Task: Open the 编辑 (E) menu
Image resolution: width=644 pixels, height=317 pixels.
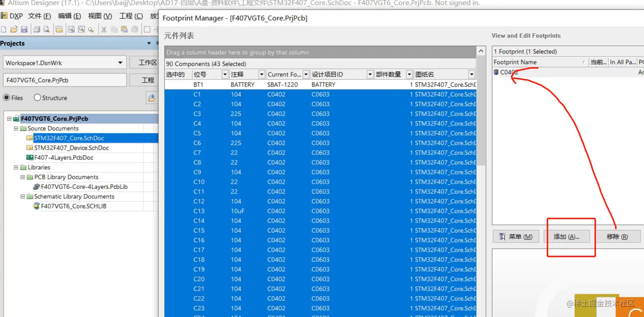Action: [x=69, y=16]
